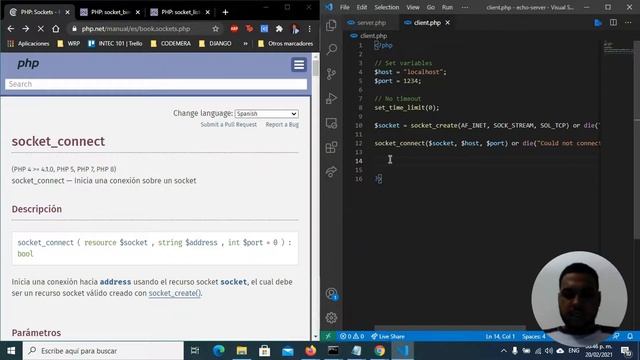
Task: Open Firefox from the taskbar
Action: pos(311,351)
